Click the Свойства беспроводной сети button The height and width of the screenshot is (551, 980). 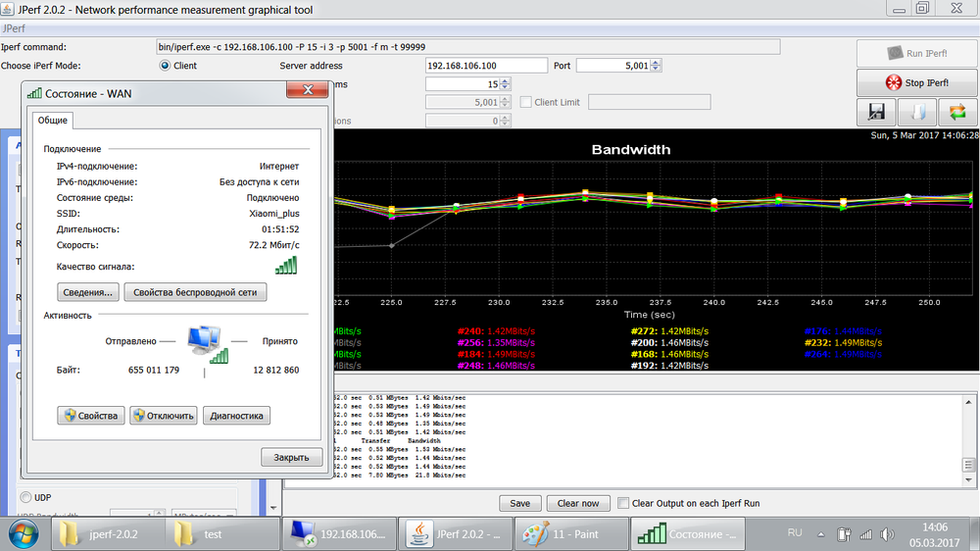[195, 292]
